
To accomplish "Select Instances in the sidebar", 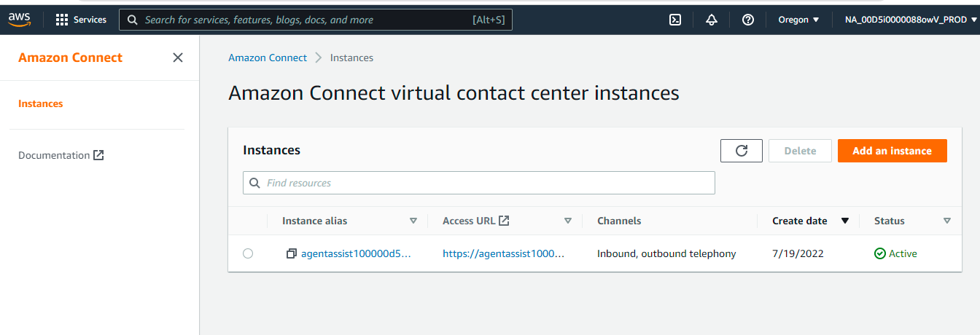I will 41,103.
